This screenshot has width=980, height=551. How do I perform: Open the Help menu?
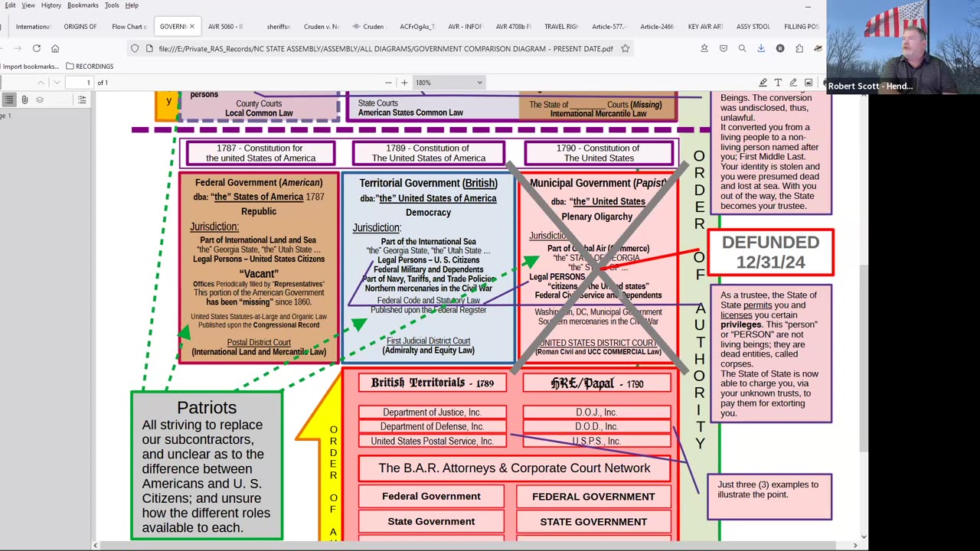click(132, 5)
